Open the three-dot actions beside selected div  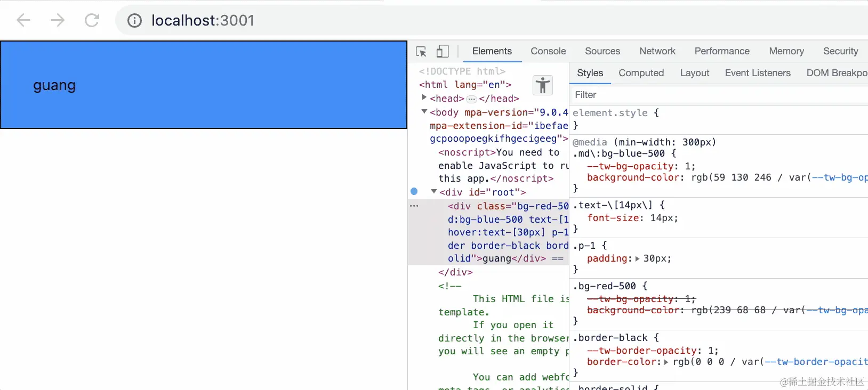point(414,206)
